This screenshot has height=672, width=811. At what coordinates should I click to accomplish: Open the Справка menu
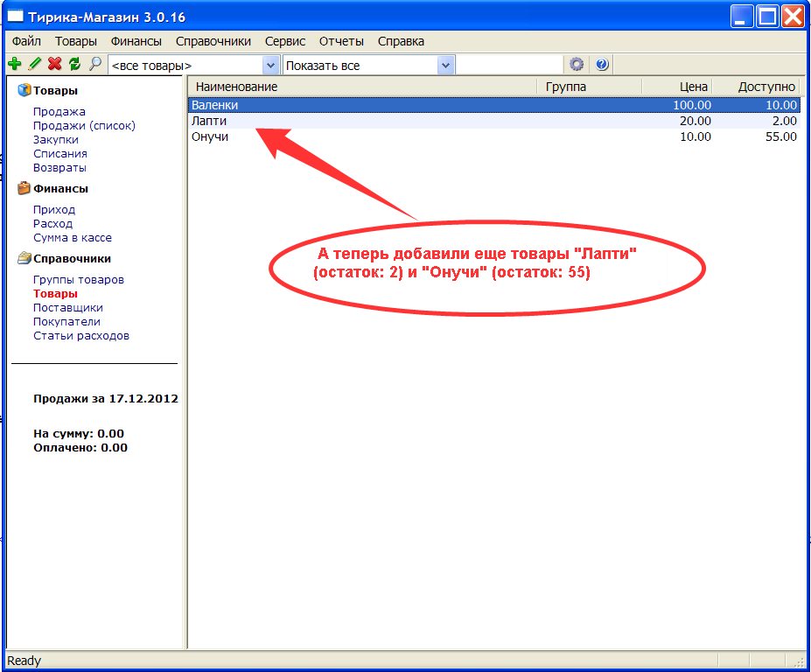tap(401, 41)
